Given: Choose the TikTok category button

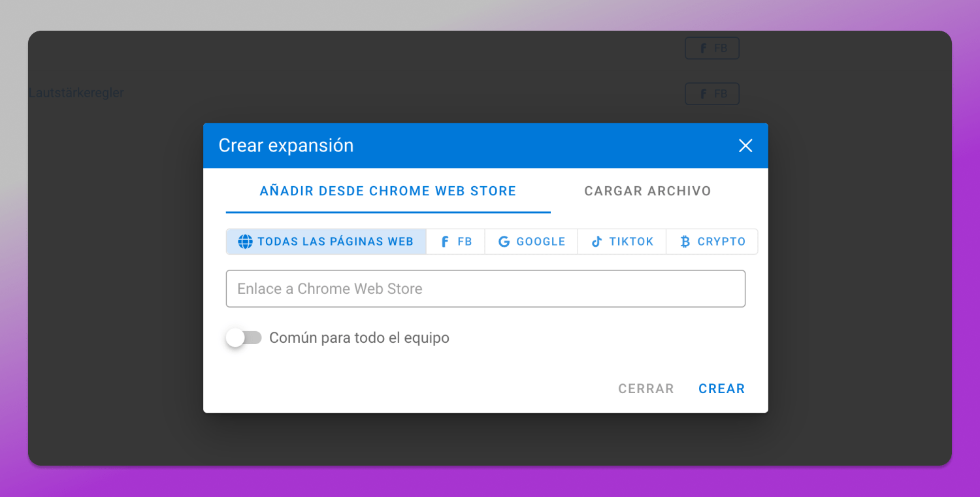Looking at the screenshot, I should click(x=622, y=242).
